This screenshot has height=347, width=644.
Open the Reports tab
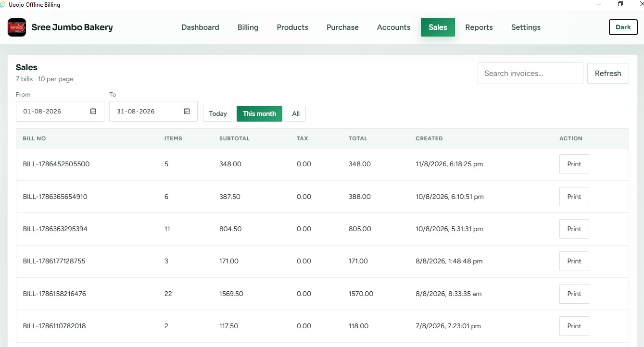click(x=479, y=27)
